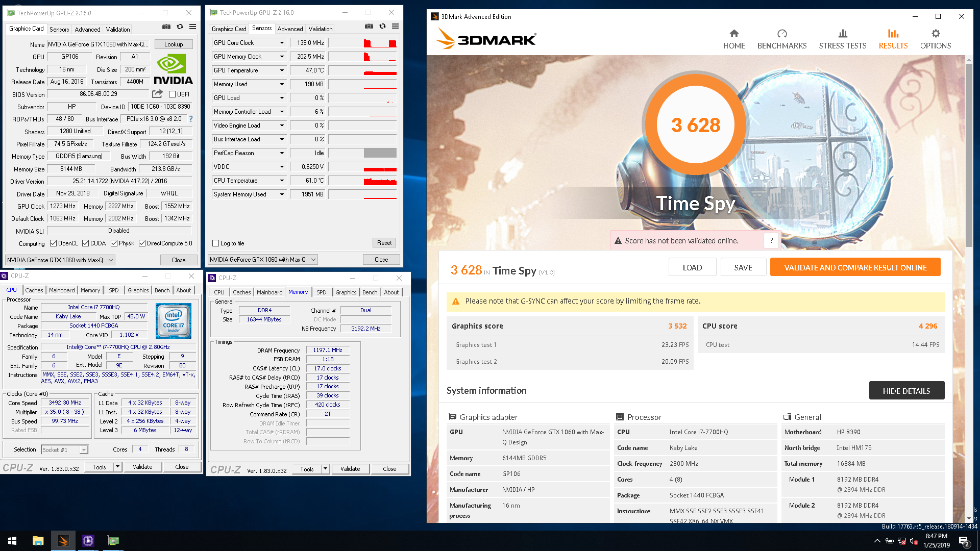
Task: Open 3DMark Results section
Action: (x=893, y=39)
